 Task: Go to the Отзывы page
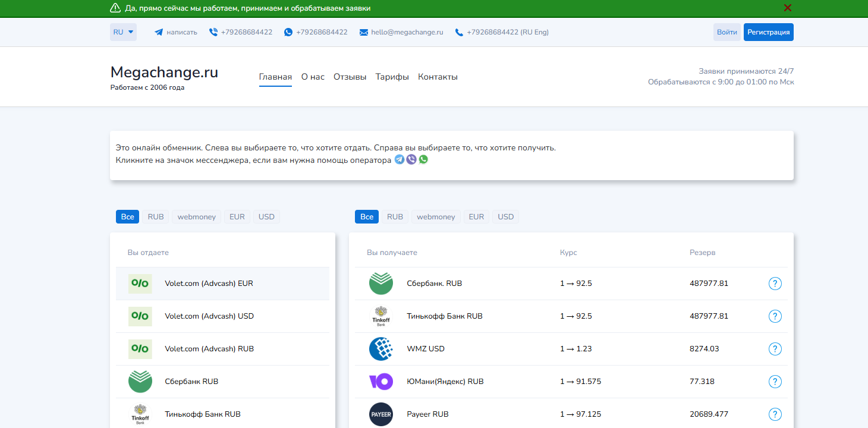click(x=350, y=77)
